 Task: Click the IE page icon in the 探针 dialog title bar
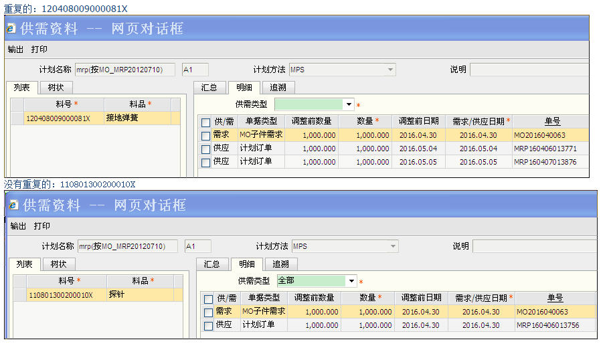click(14, 205)
